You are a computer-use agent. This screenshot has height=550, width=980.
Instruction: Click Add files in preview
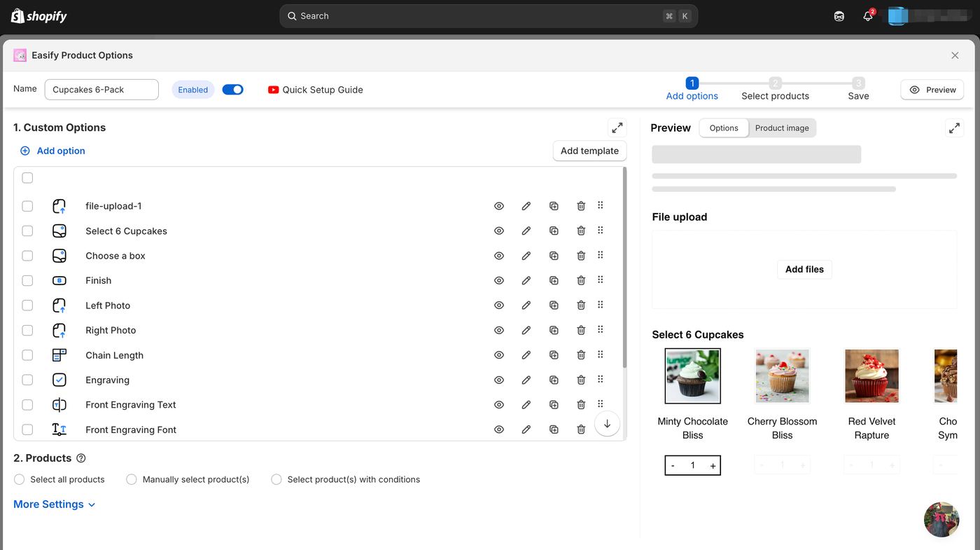[x=804, y=269]
